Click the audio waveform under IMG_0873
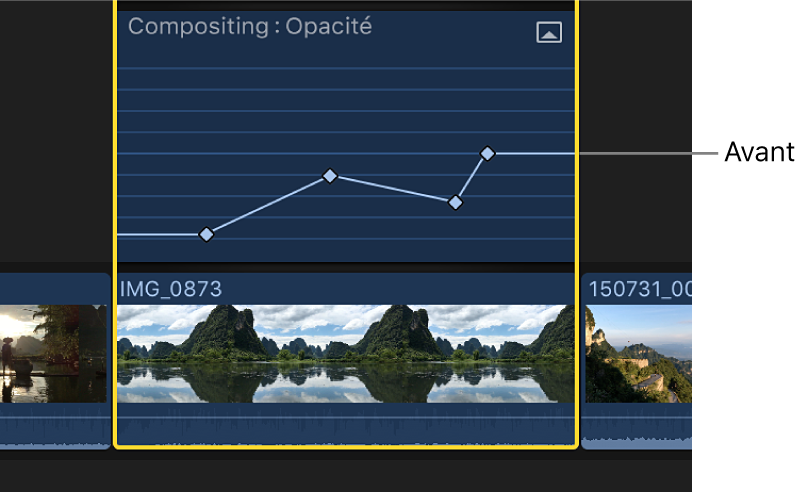The width and height of the screenshot is (803, 495). coord(345,427)
